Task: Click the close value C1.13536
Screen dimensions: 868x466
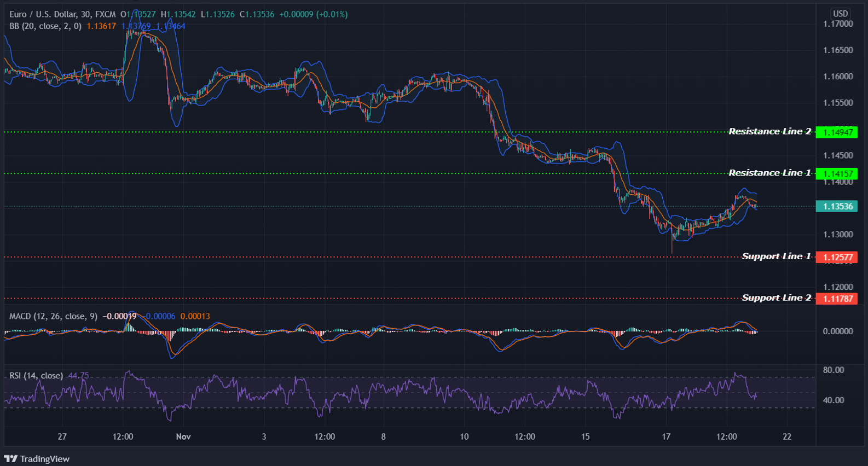Action: pos(257,14)
